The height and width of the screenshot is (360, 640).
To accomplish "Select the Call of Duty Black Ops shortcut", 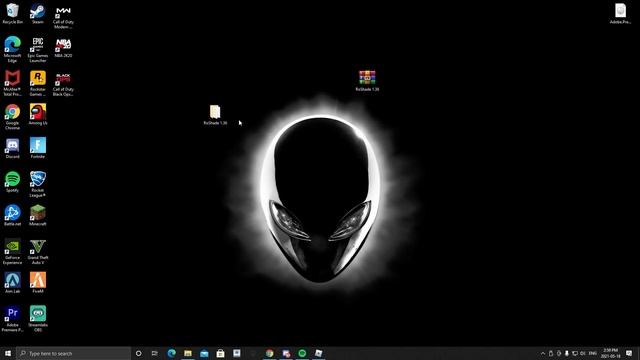I will 63,83.
